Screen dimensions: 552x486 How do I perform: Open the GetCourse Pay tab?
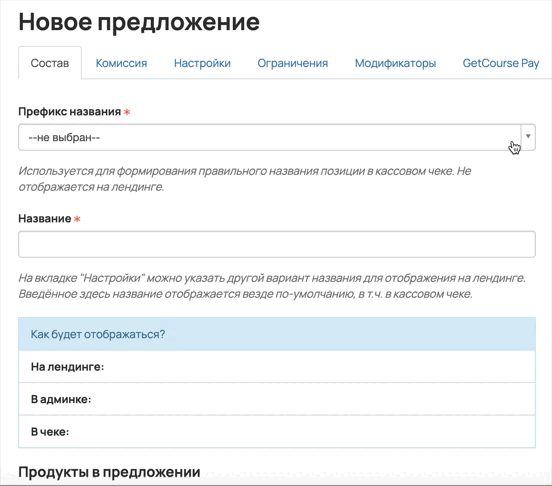click(x=501, y=63)
